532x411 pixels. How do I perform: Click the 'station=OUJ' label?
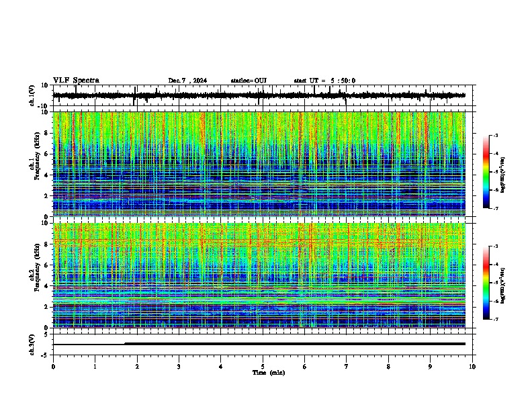(249, 81)
